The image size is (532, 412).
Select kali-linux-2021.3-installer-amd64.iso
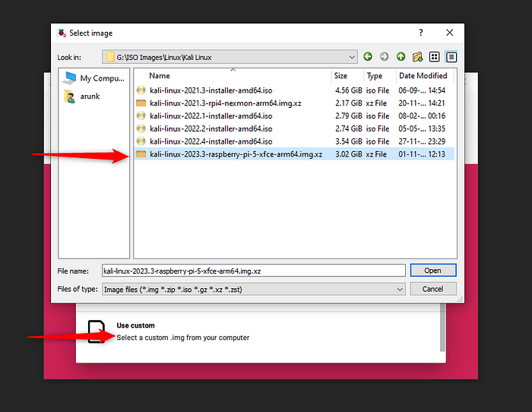click(211, 90)
